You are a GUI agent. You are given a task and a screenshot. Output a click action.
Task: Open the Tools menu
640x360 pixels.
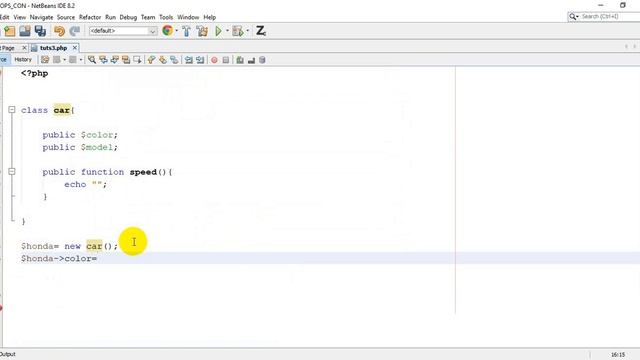click(166, 17)
